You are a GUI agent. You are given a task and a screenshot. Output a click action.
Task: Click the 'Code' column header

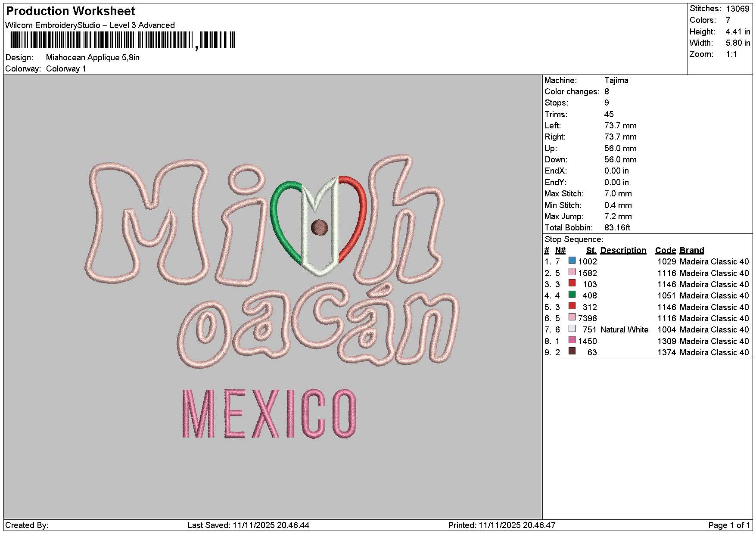pos(666,251)
